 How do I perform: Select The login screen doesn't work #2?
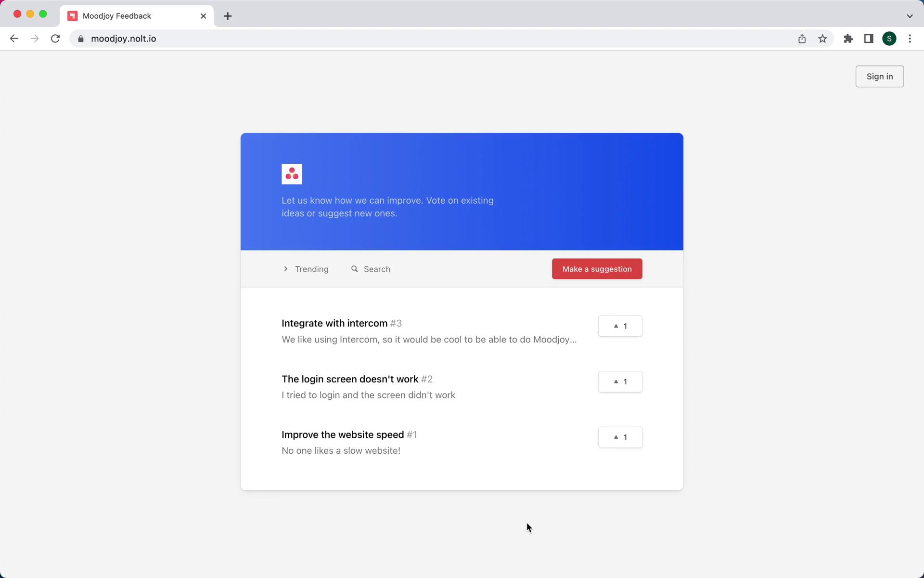(357, 378)
